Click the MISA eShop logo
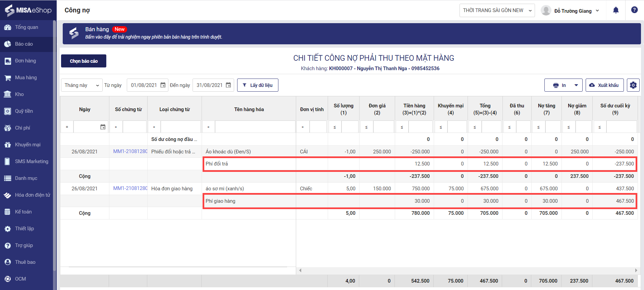The image size is (644, 290). [x=28, y=10]
